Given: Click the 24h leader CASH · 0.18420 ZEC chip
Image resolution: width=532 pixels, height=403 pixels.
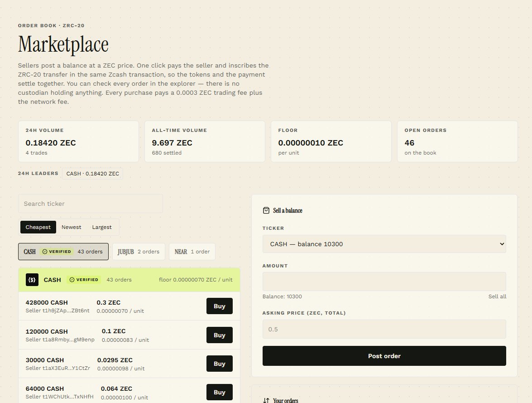Looking at the screenshot, I should (93, 174).
